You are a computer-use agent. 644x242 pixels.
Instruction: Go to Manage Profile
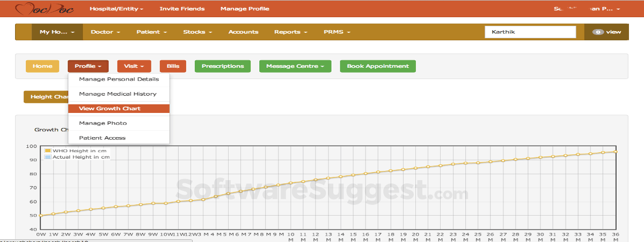click(x=245, y=9)
